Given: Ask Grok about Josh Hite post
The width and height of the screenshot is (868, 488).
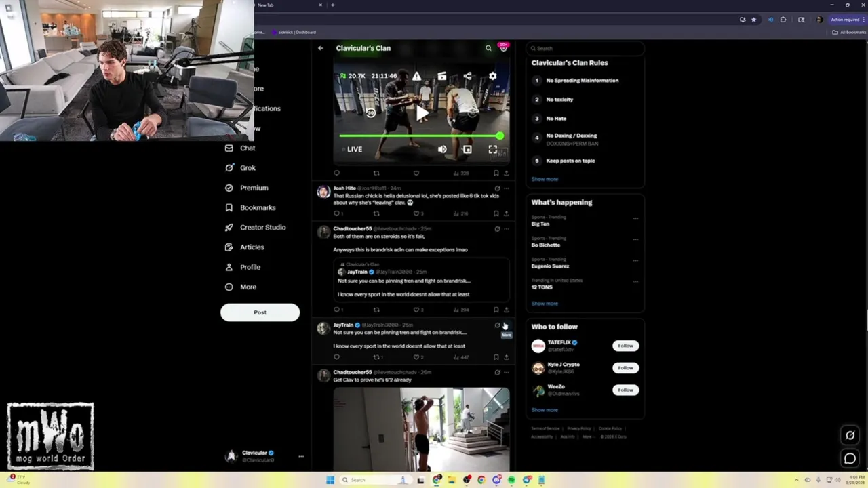Looking at the screenshot, I should pos(497,188).
